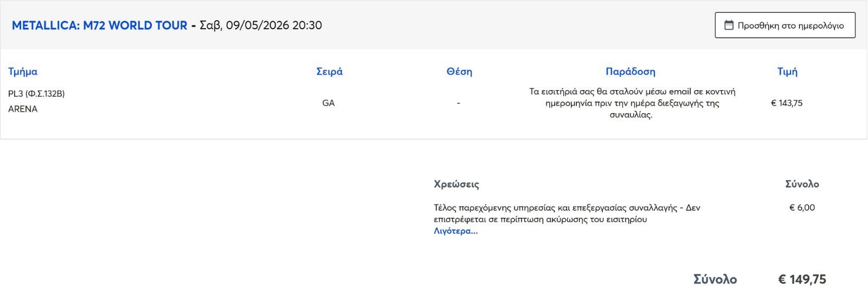Click the bold Σύνολο label beside the total
The width and height of the screenshot is (868, 303).
click(715, 279)
